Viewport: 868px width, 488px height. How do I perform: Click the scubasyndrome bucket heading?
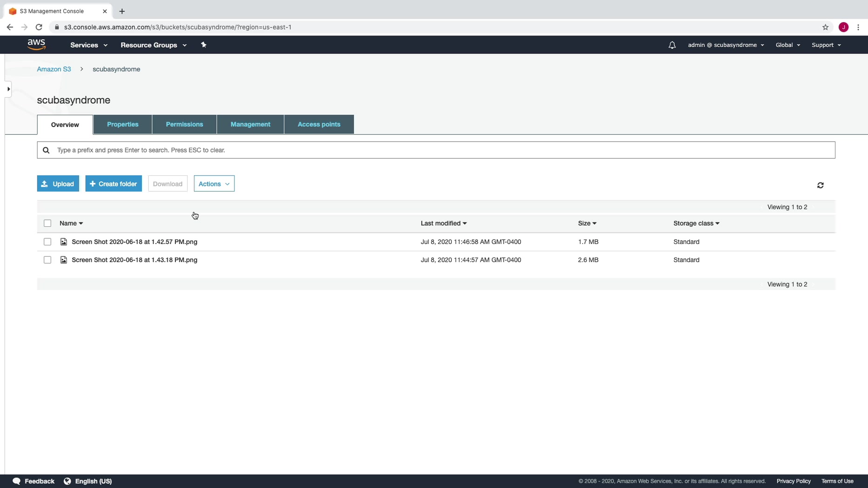(x=73, y=100)
